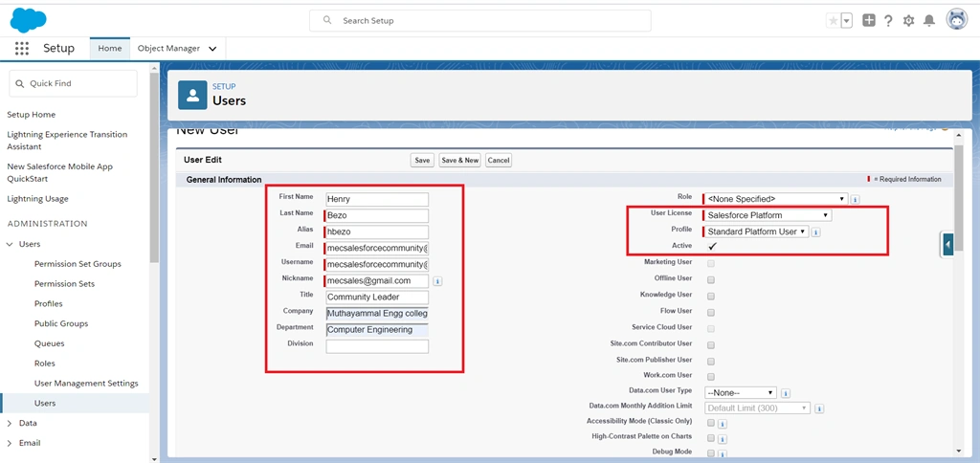Click the Quick Find search icon
Image resolution: width=980 pixels, height=463 pixels.
19,83
